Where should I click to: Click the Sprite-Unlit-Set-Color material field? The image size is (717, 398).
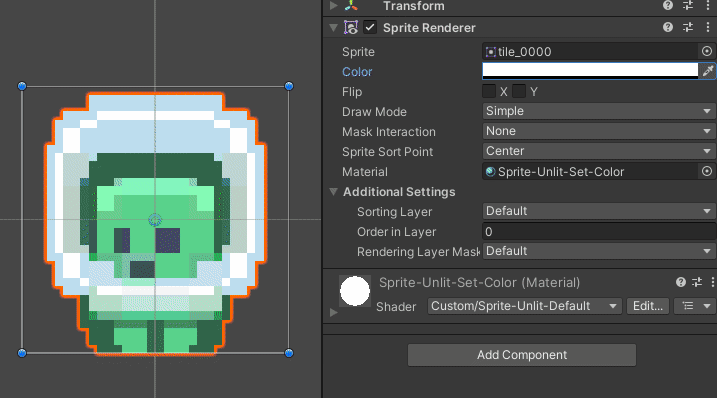590,172
